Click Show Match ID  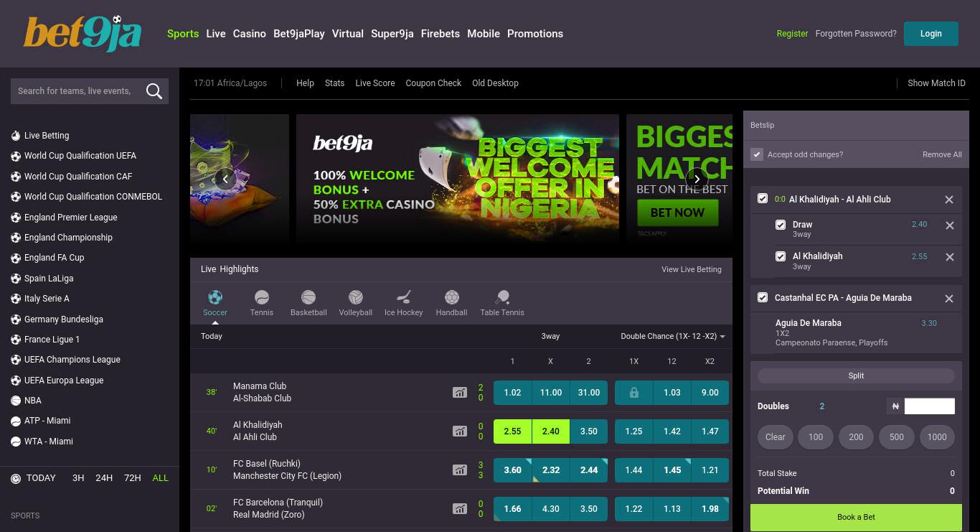coord(936,83)
